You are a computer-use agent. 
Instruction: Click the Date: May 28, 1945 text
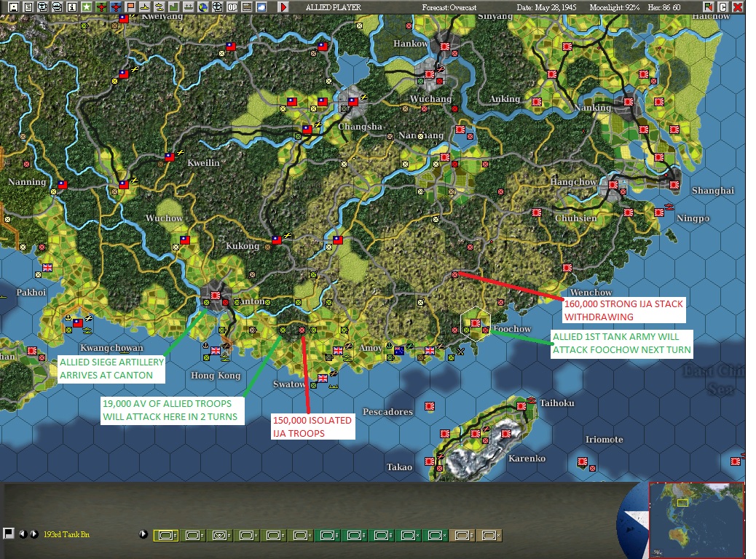tap(546, 7)
